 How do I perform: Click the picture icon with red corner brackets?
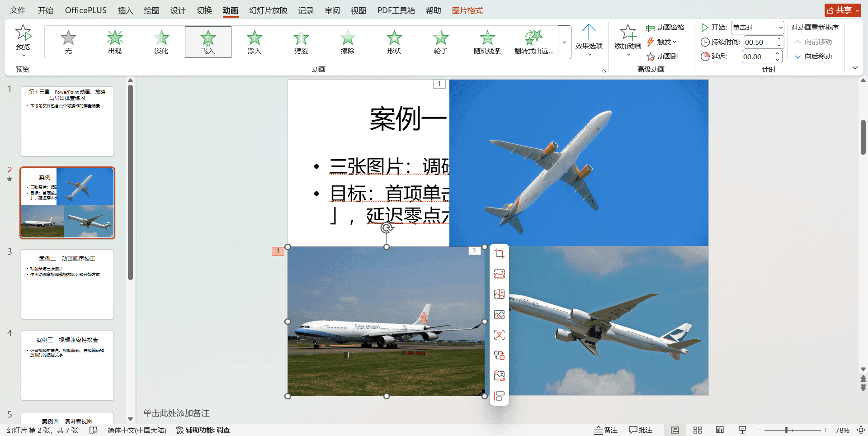point(499,376)
